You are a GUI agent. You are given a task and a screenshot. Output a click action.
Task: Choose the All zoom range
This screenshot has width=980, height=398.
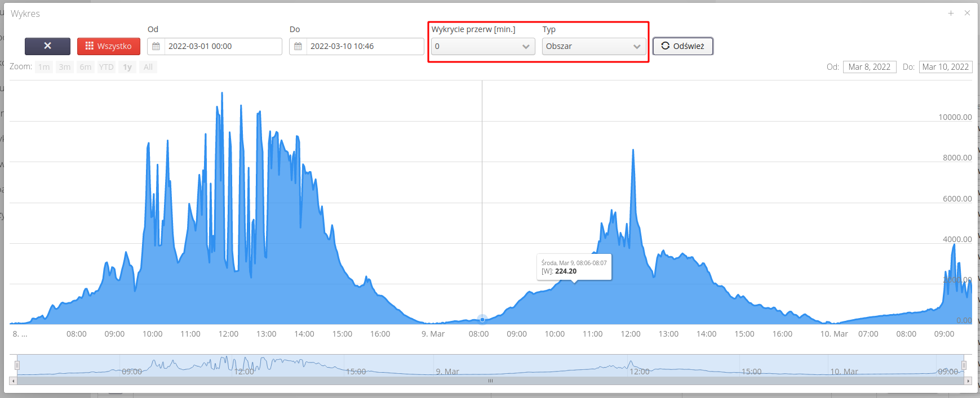(148, 67)
